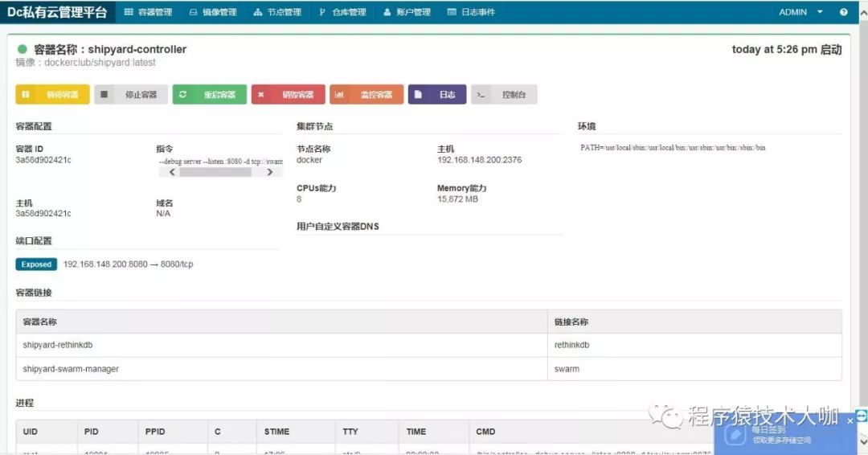This screenshot has width=868, height=455.
Task: Click the left arrow of command scrollbar
Action: click(172, 172)
